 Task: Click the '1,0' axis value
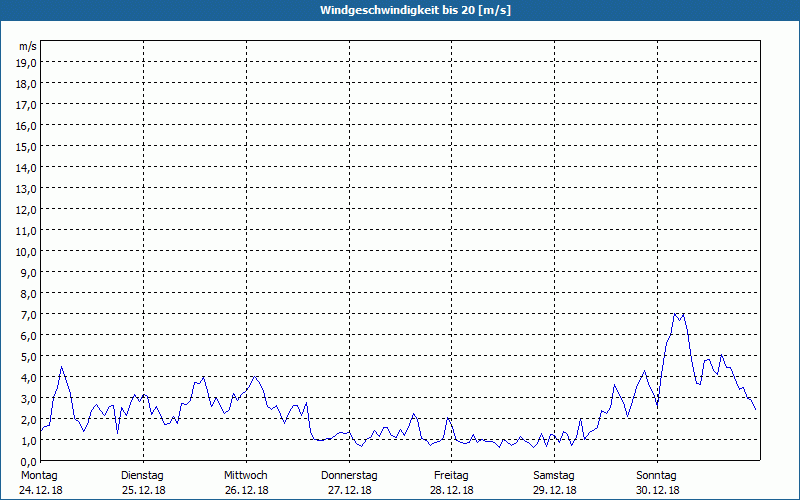pyautogui.click(x=29, y=441)
